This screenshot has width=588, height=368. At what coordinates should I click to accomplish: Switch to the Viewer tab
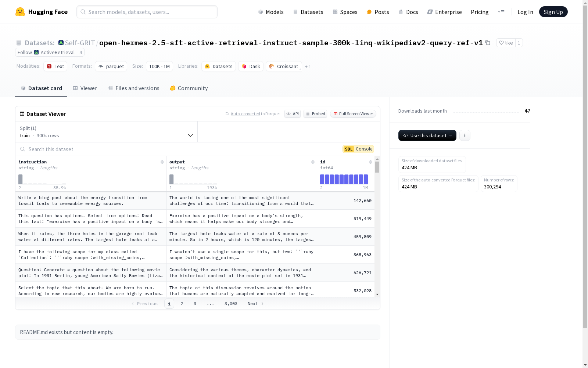(x=85, y=88)
